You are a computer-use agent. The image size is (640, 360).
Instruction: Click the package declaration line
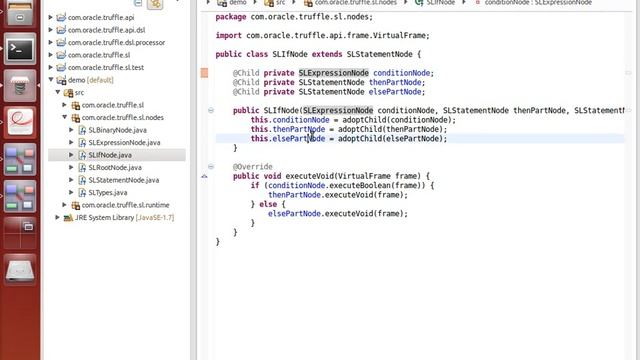pos(294,17)
